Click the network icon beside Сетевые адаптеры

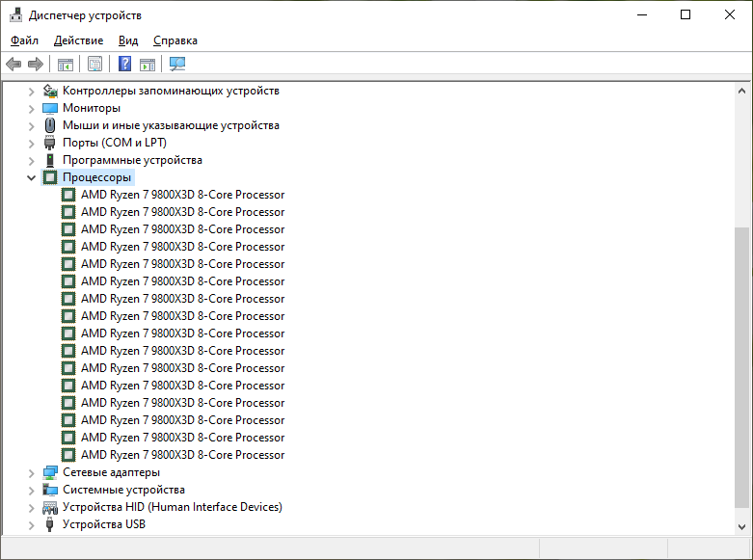[50, 472]
